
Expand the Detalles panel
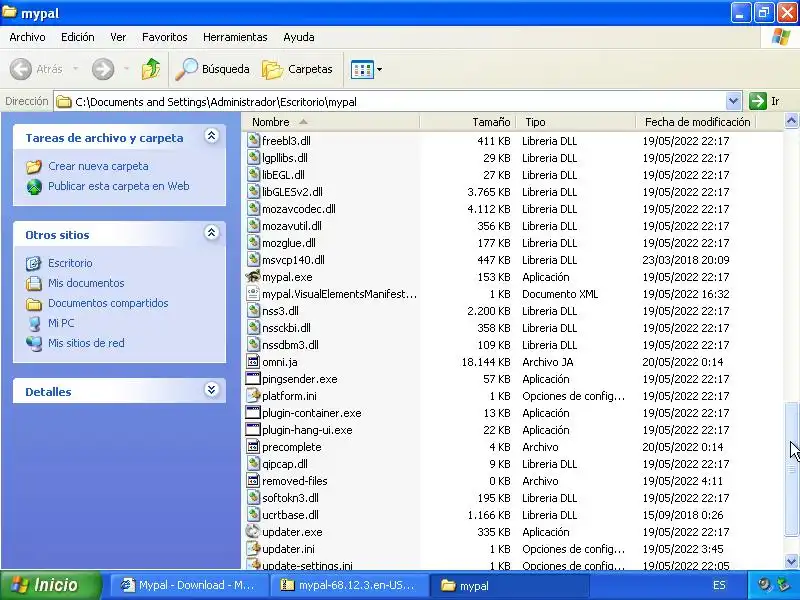(212, 390)
